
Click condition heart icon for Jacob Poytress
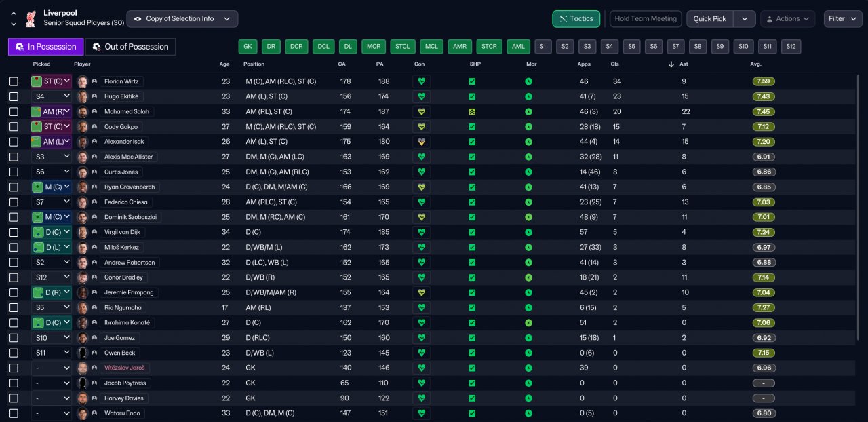point(421,383)
